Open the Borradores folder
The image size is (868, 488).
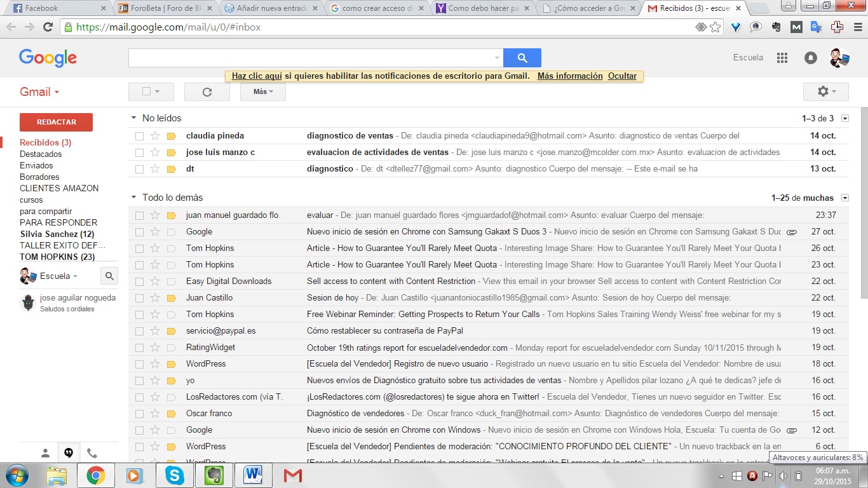click(39, 177)
